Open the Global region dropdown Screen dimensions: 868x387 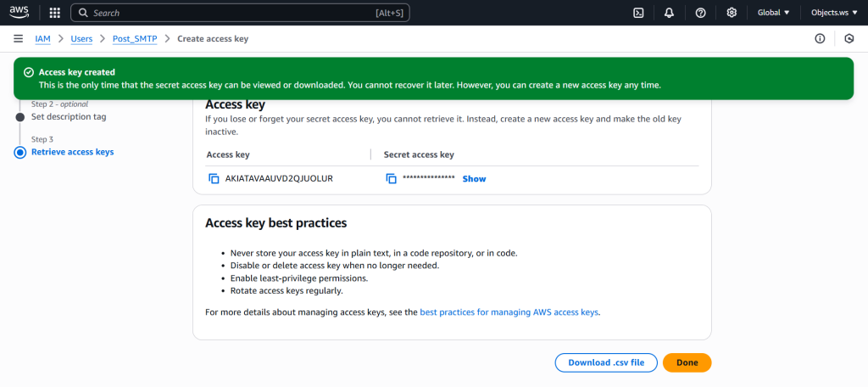[x=773, y=13]
